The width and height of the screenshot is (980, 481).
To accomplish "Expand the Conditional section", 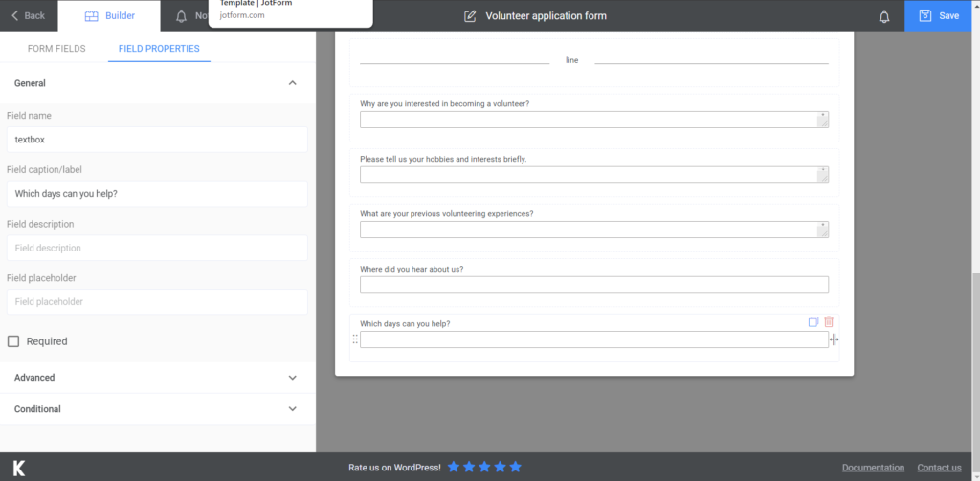I will pos(158,409).
